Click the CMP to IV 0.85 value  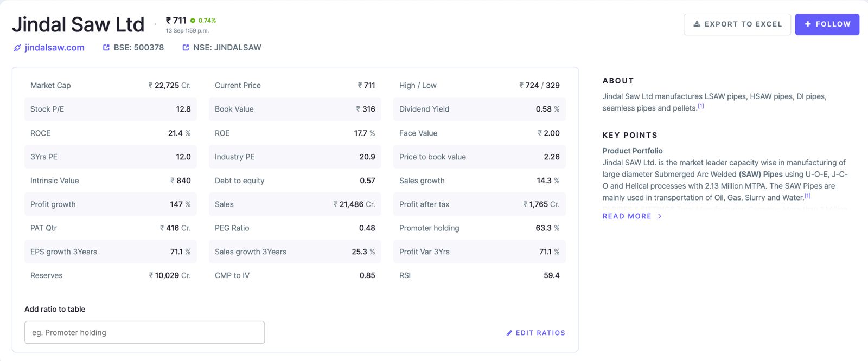367,275
